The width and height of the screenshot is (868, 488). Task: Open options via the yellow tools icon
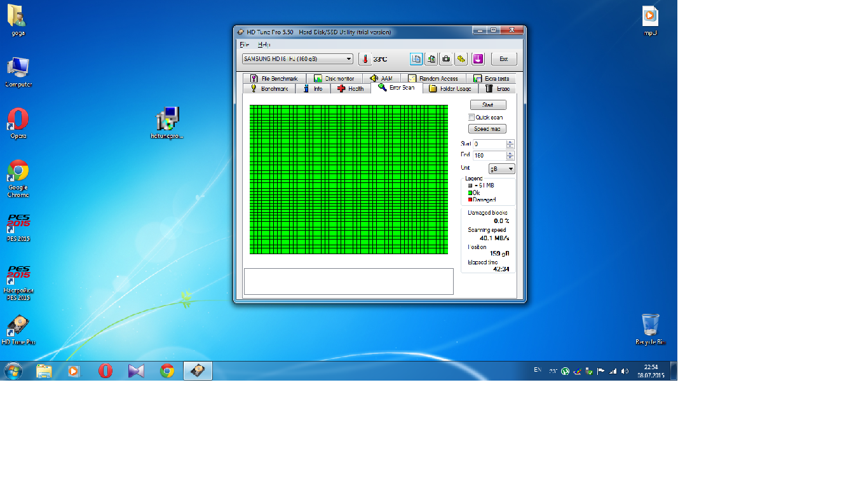tap(462, 59)
